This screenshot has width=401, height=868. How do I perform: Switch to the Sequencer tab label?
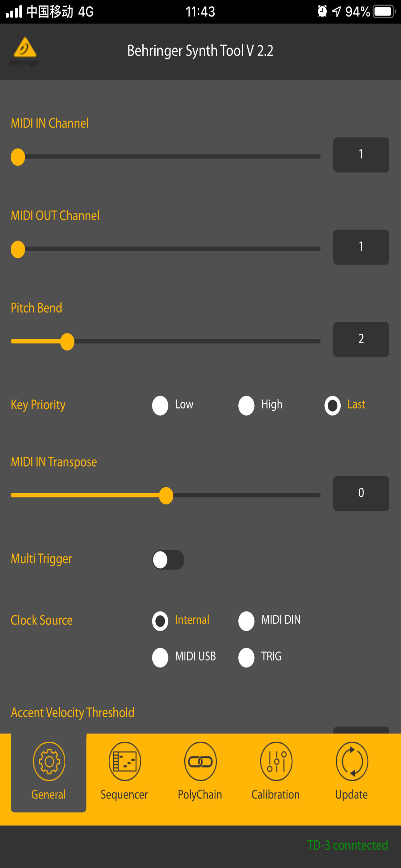124,795
